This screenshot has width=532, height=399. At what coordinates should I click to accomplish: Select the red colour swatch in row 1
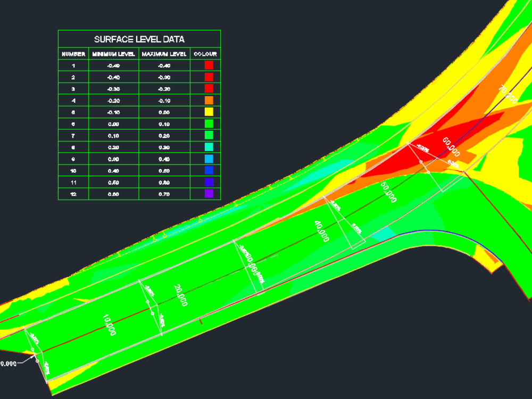(x=210, y=66)
